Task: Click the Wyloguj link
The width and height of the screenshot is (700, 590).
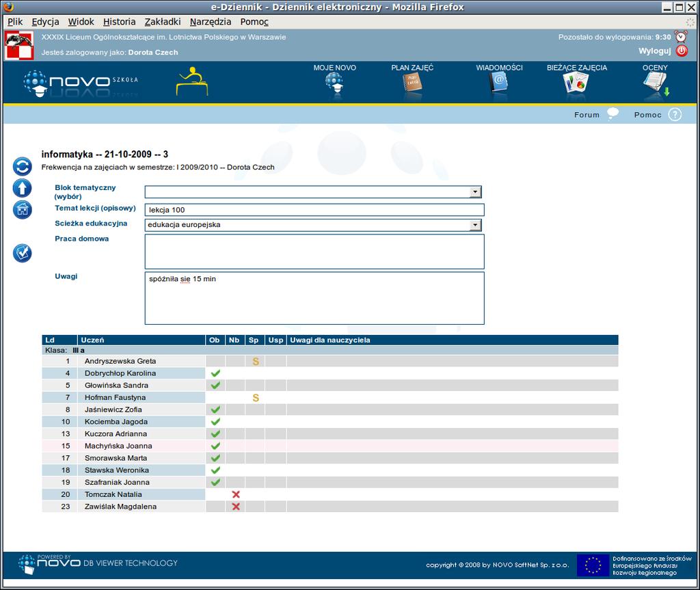Action: (x=654, y=51)
